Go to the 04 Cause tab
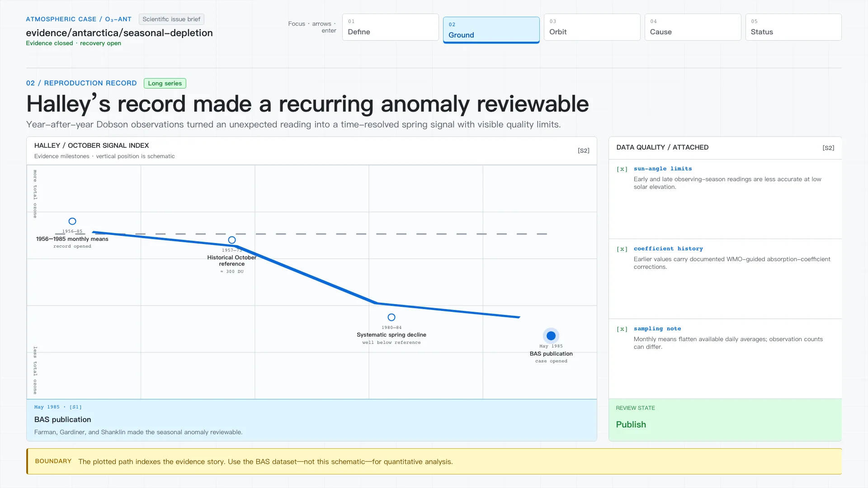Image resolution: width=868 pixels, height=488 pixels. point(693,27)
